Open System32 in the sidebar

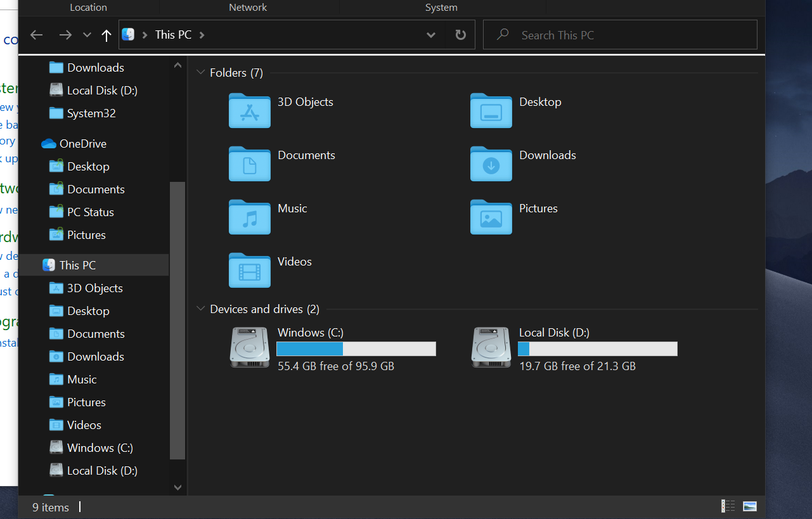click(x=91, y=113)
